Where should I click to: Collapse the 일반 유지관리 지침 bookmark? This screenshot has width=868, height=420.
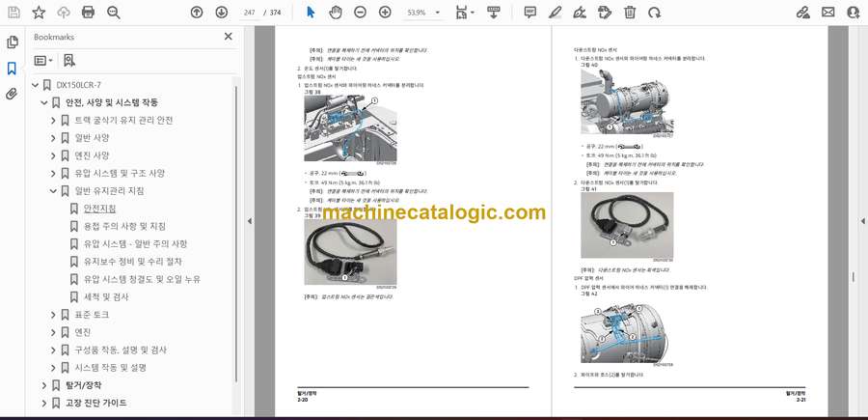point(53,191)
